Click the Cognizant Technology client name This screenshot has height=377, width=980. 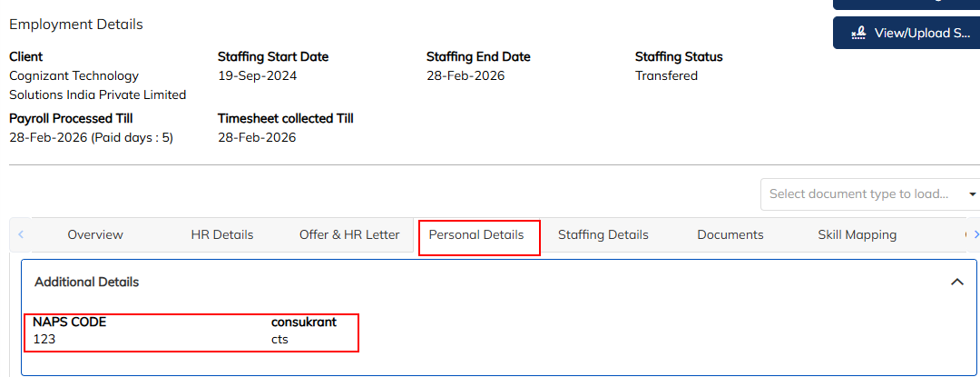[74, 76]
